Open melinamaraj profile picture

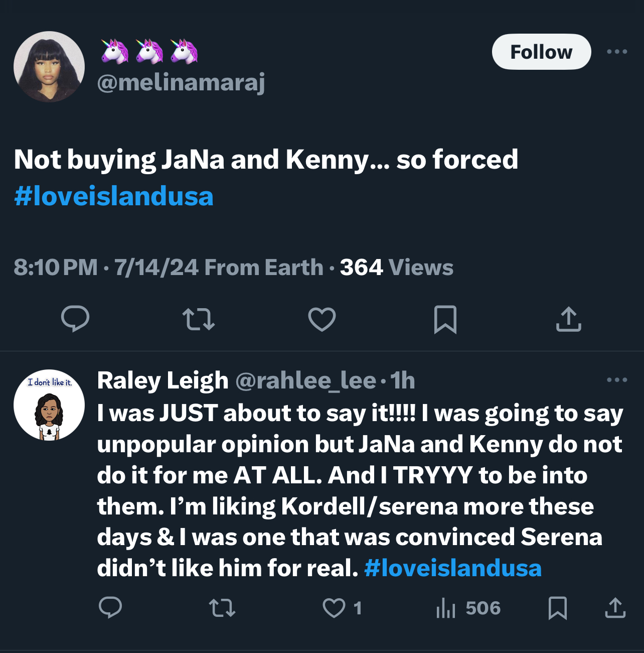[x=49, y=67]
